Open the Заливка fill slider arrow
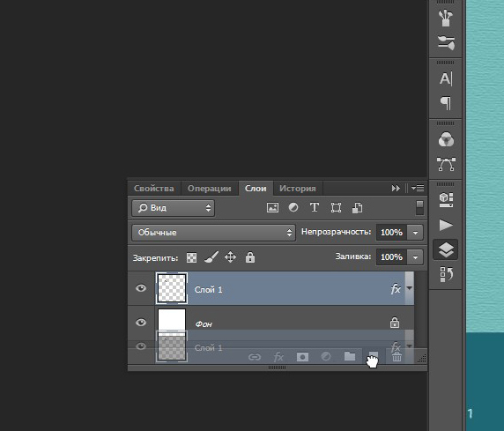The width and height of the screenshot is (504, 431). (415, 257)
